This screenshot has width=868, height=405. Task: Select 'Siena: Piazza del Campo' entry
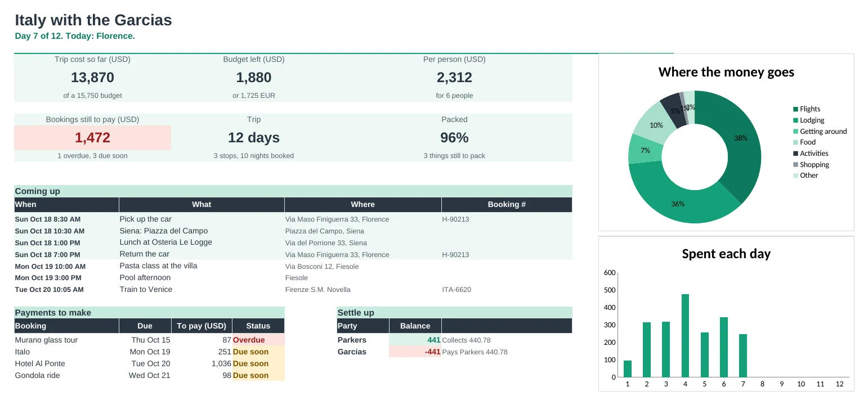coord(163,231)
